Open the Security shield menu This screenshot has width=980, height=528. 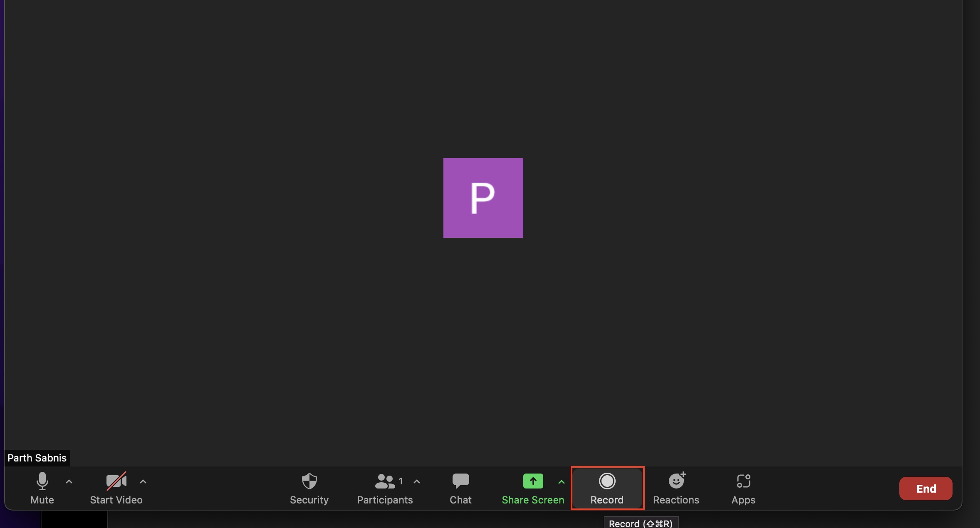click(309, 488)
